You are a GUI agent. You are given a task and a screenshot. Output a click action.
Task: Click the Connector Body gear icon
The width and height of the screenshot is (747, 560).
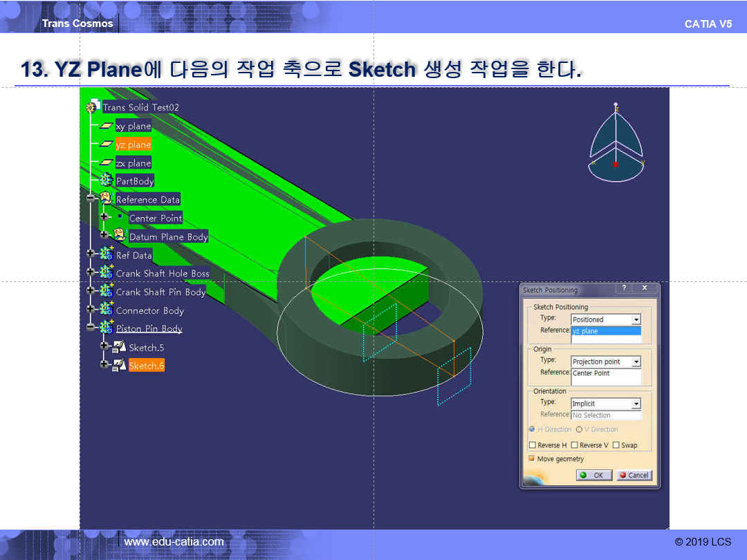pyautogui.click(x=107, y=309)
